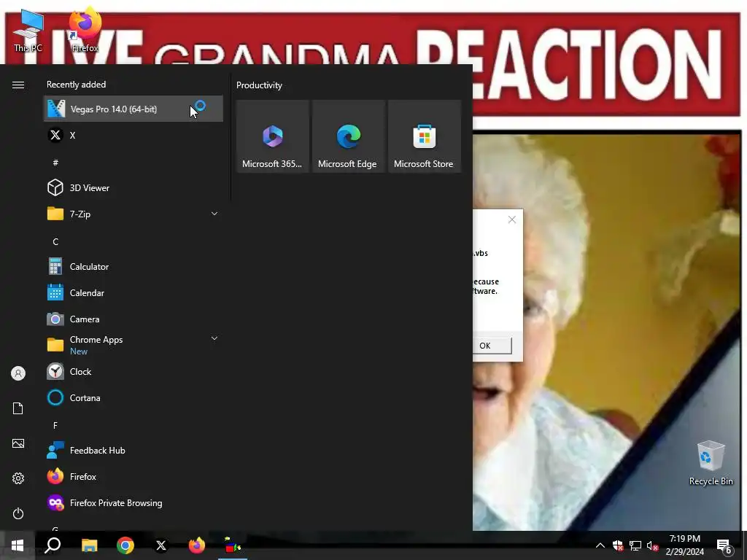Click the 'Recently added' heading

76,85
